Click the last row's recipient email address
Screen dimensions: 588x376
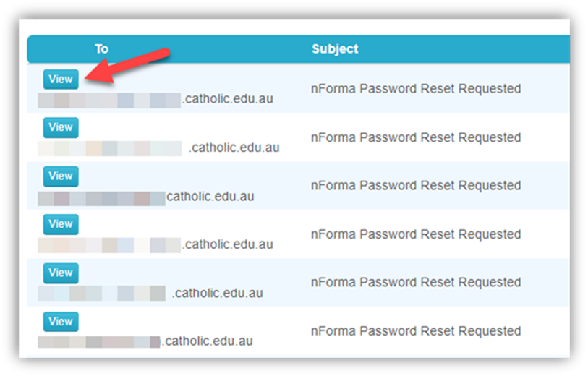(145, 341)
